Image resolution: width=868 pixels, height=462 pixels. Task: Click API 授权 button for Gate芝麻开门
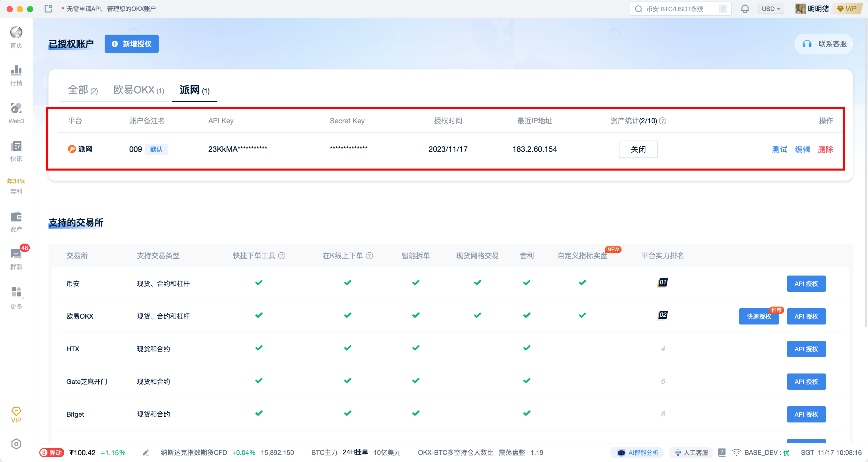tap(806, 382)
